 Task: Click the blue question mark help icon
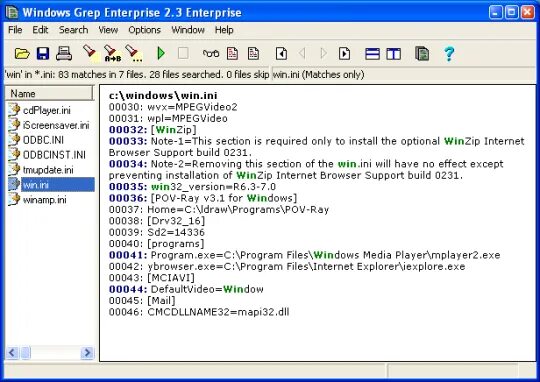(x=449, y=54)
